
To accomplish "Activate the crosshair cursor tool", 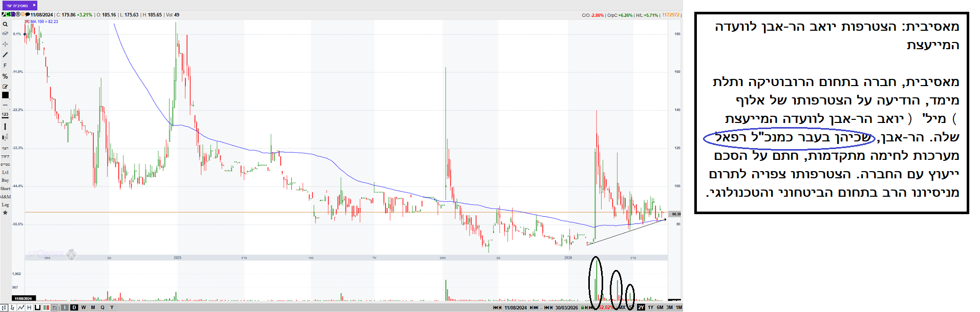I will [5, 44].
